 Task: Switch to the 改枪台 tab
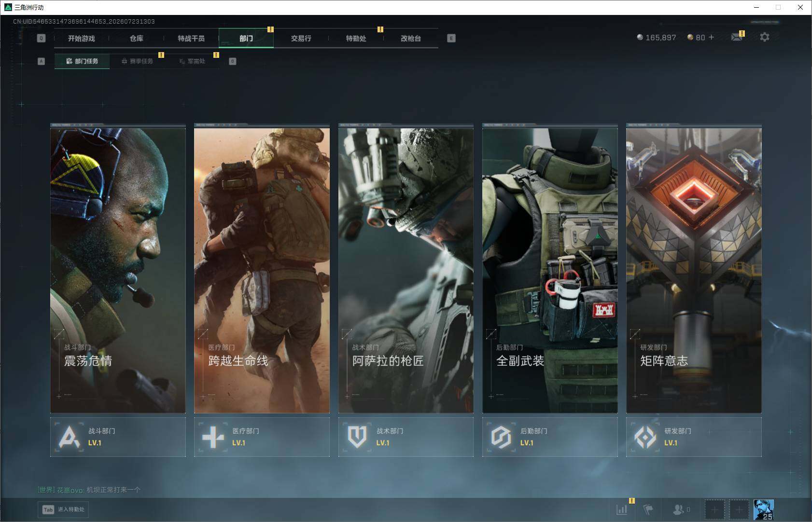[411, 38]
